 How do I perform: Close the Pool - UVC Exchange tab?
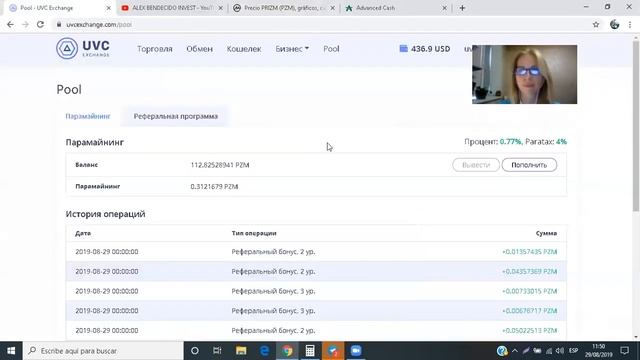pyautogui.click(x=109, y=8)
